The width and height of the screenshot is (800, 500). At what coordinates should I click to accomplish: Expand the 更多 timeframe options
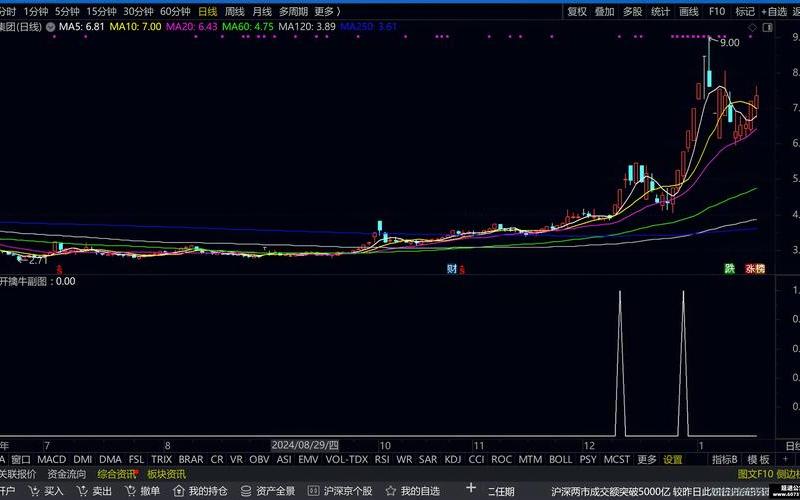(x=326, y=12)
